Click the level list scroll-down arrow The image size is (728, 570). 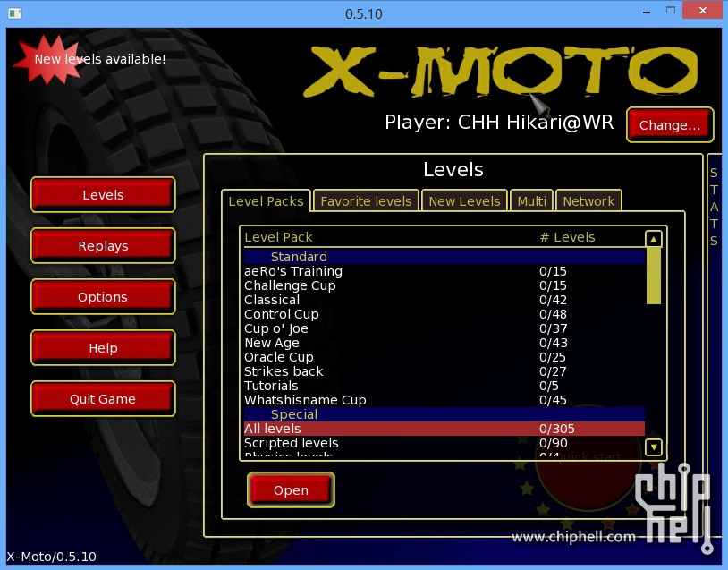click(653, 447)
